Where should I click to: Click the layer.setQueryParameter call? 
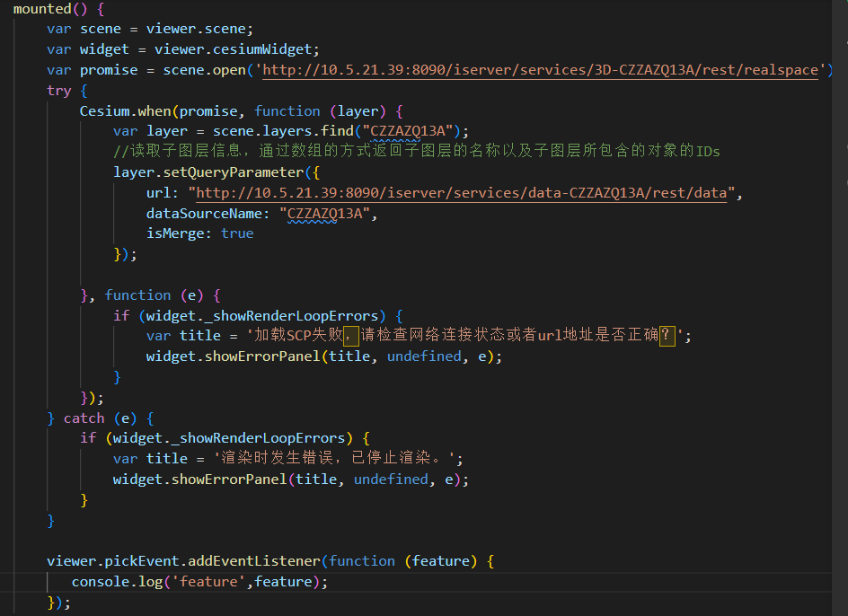(208, 172)
